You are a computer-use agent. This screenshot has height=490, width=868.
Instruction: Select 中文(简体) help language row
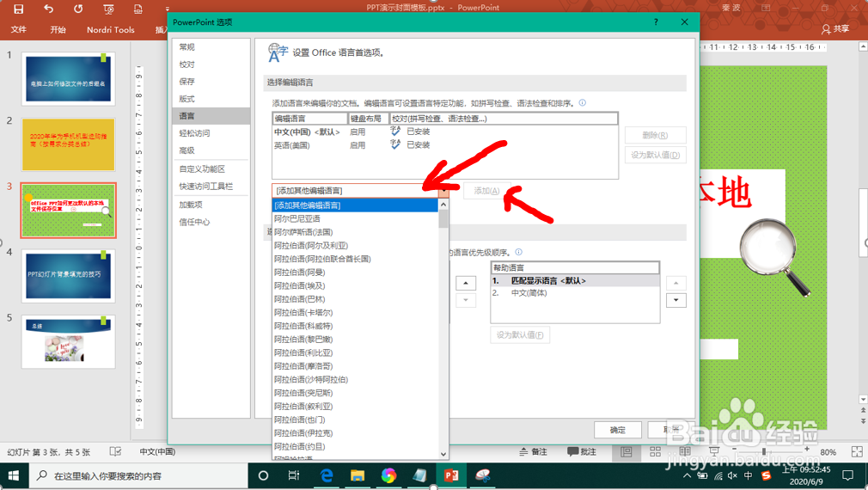(x=575, y=293)
